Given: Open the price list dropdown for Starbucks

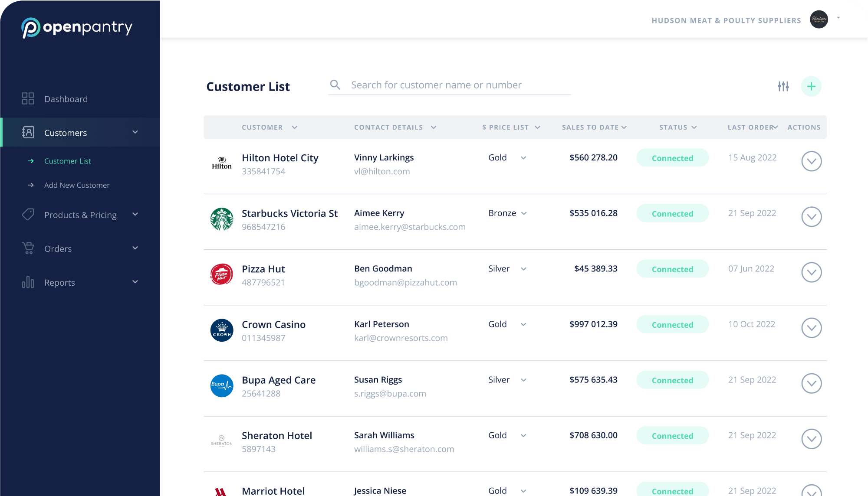Looking at the screenshot, I should coord(523,213).
